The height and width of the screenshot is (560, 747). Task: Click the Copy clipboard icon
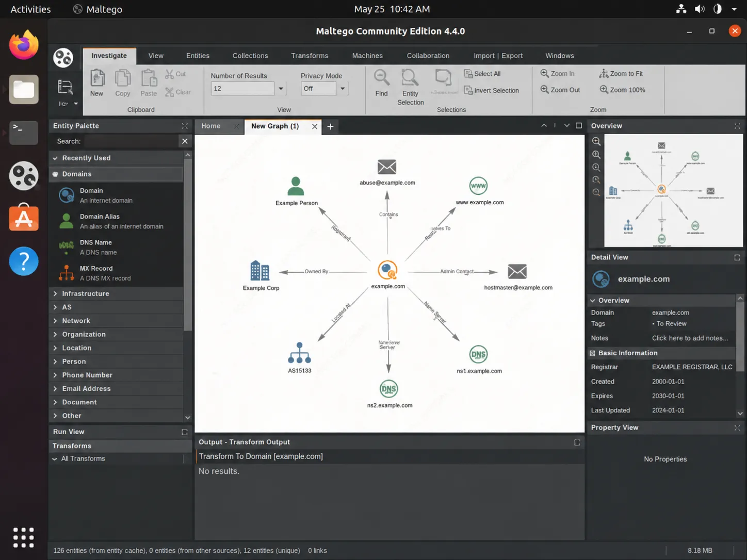click(x=123, y=79)
